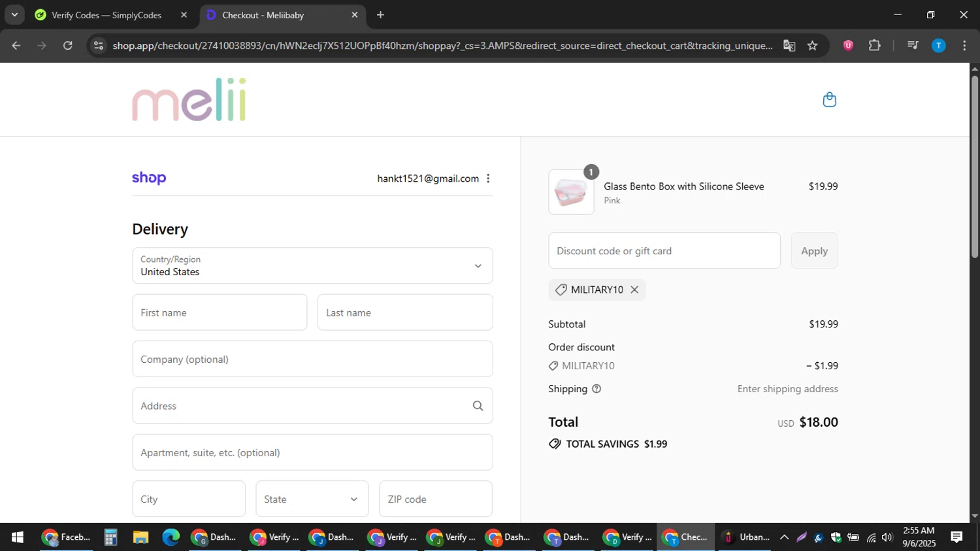Click the Order discount – $1.99 amount
980x551 pixels.
click(x=822, y=366)
